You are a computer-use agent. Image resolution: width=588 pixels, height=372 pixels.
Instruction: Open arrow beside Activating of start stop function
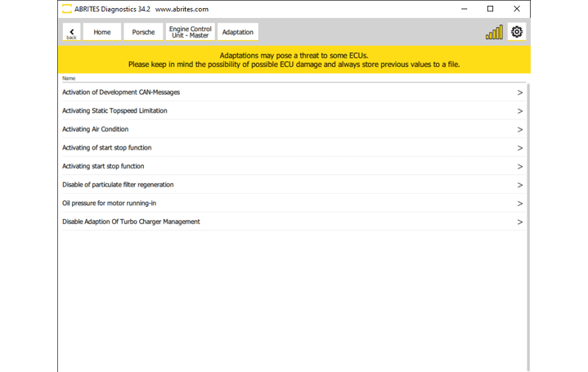519,148
